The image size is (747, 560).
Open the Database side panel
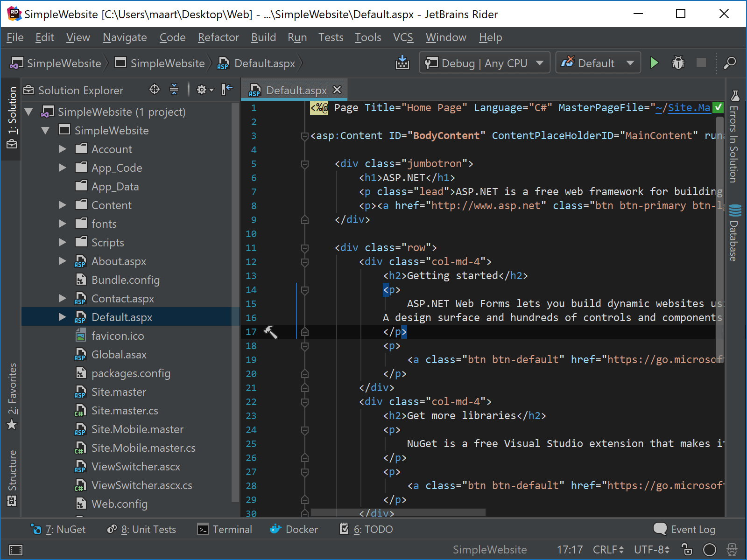[734, 232]
